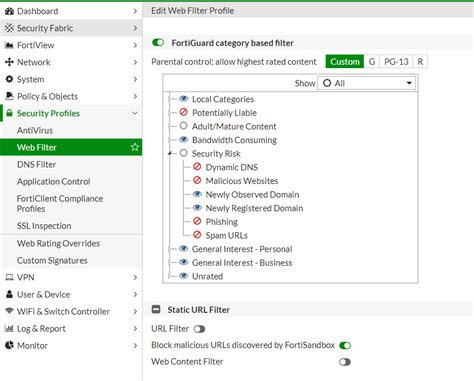The image size is (474, 381).
Task: Click eye icon beside Newly Registered Domain
Action: pyautogui.click(x=197, y=208)
